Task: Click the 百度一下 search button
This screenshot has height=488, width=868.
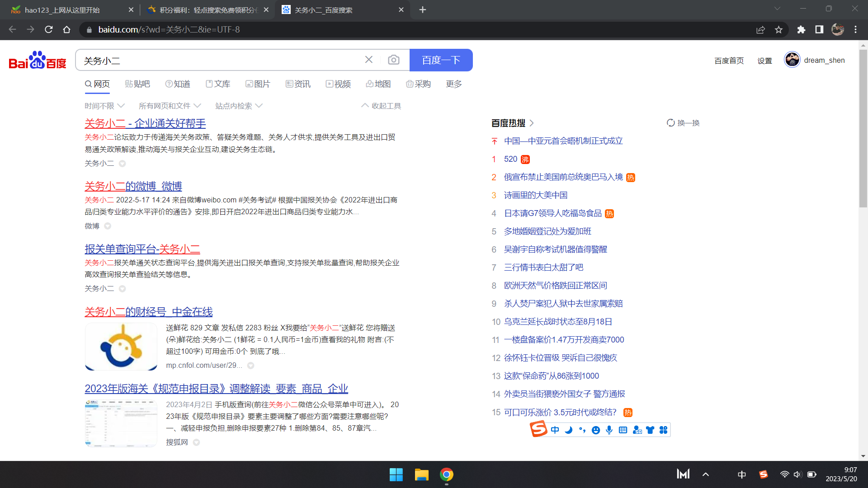Action: click(x=441, y=60)
